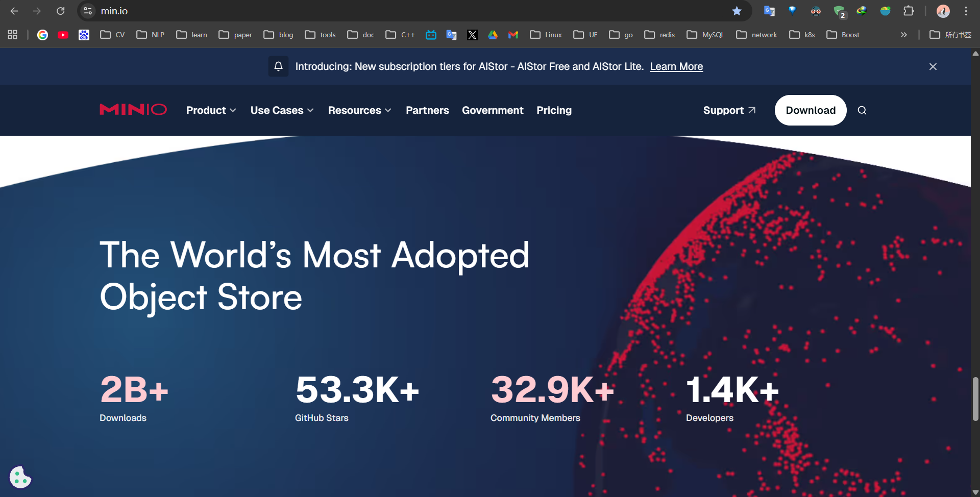Screen dimensions: 980x497
Task: Click the page vertical scrollbar thumb
Action: (x=975, y=399)
